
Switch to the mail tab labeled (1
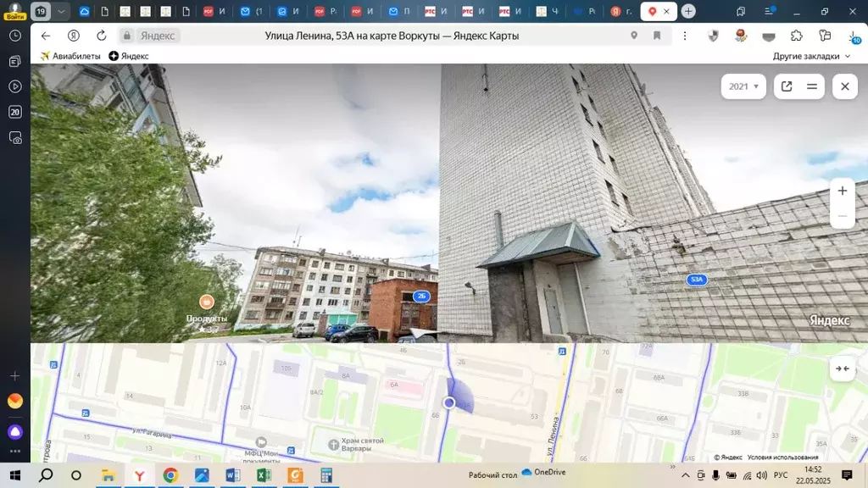pyautogui.click(x=251, y=11)
